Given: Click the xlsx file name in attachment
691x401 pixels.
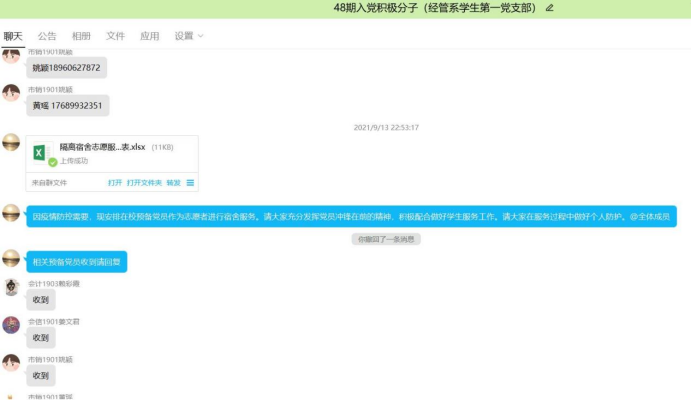Looking at the screenshot, I should click(x=102, y=147).
